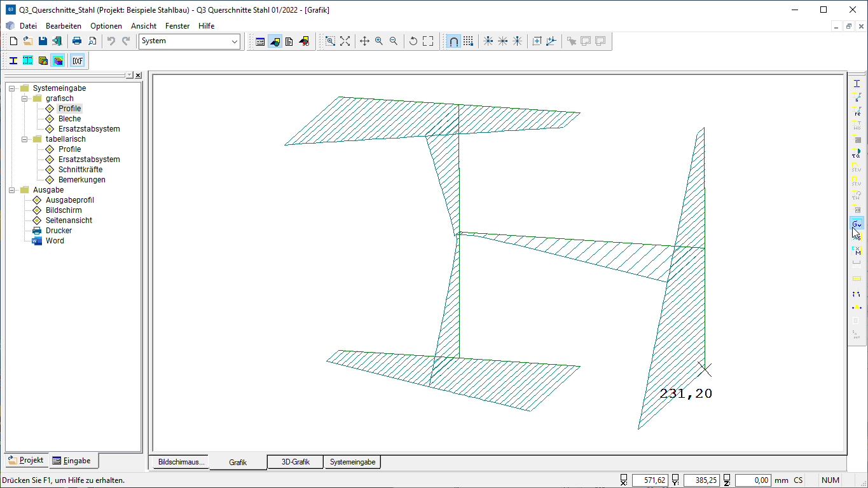This screenshot has height=488, width=868.
Task: Switch to the Systemeingabe tab
Action: point(352,462)
